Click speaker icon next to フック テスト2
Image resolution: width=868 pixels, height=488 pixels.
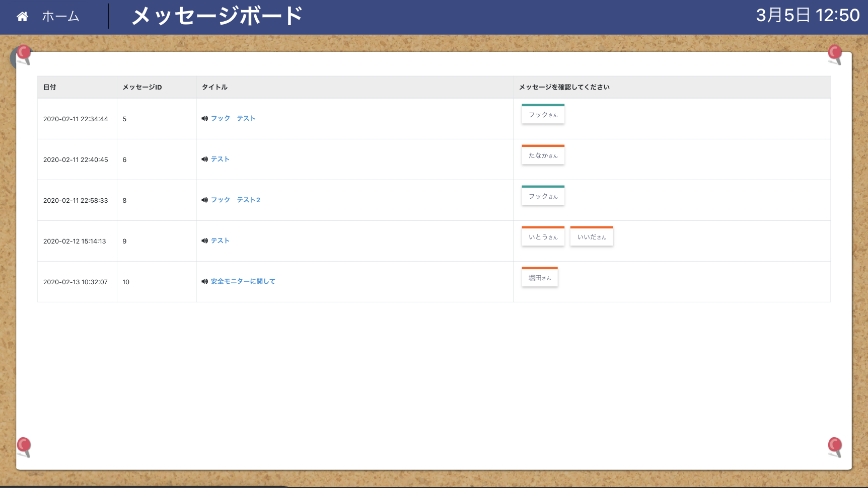204,200
